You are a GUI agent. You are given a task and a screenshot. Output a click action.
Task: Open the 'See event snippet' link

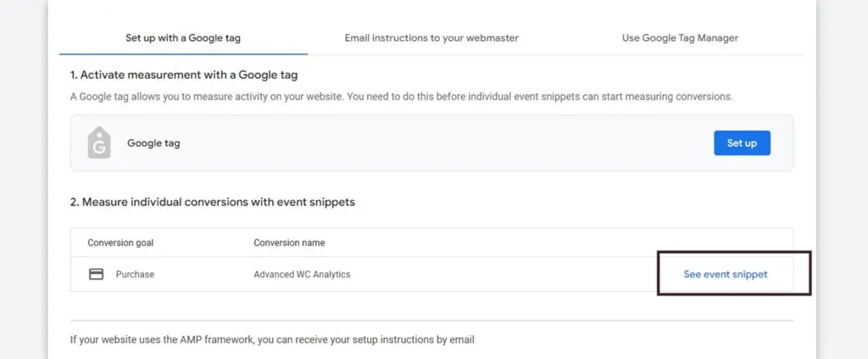point(726,274)
